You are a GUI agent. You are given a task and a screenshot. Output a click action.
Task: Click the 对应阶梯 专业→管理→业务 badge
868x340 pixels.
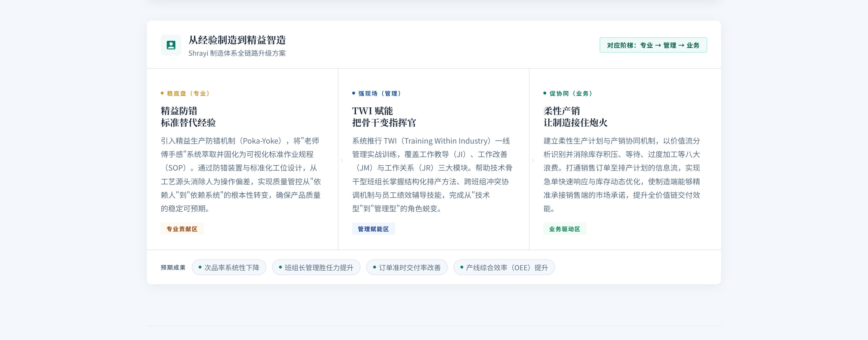point(653,45)
